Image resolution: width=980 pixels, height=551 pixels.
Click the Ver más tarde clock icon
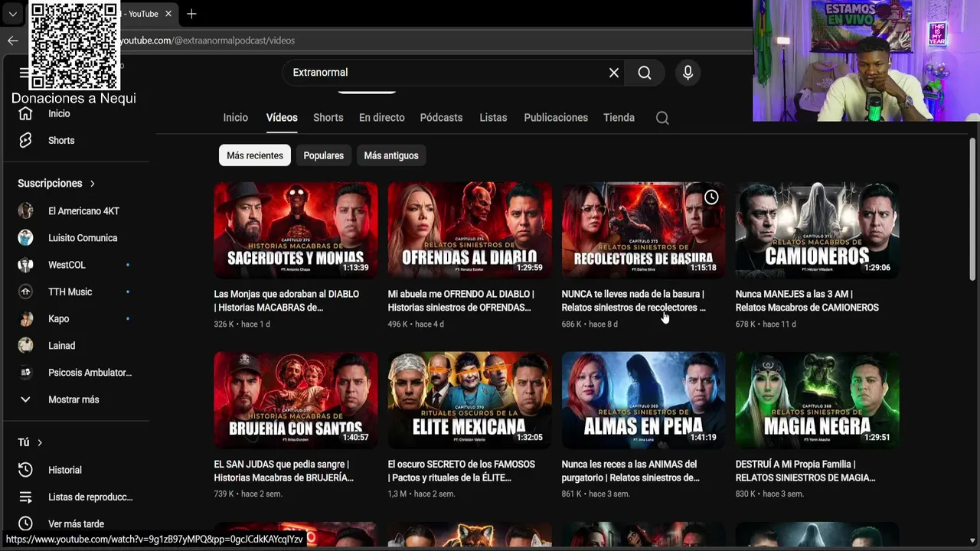[x=25, y=523]
